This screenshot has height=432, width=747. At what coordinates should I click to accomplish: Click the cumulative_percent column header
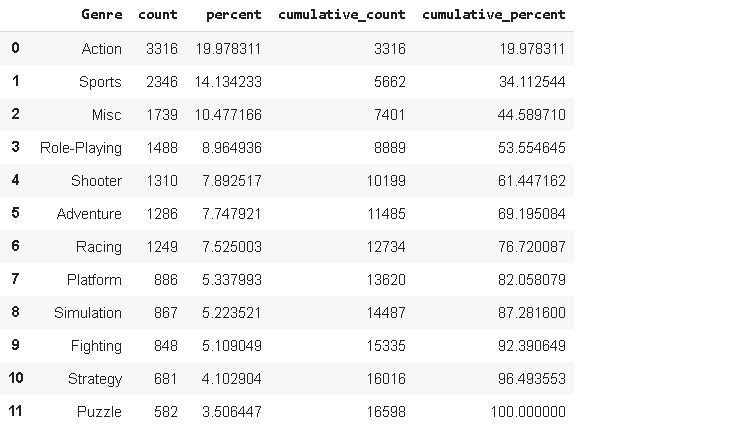tap(493, 15)
